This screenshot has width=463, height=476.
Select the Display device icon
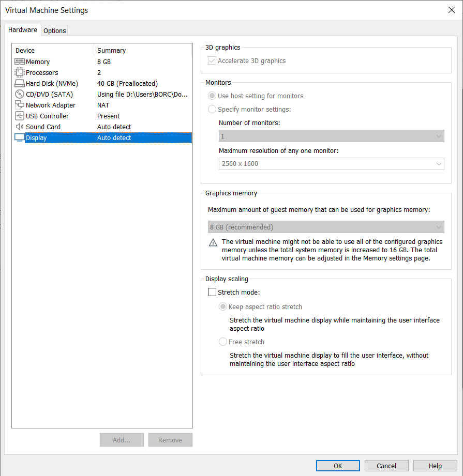click(19, 137)
